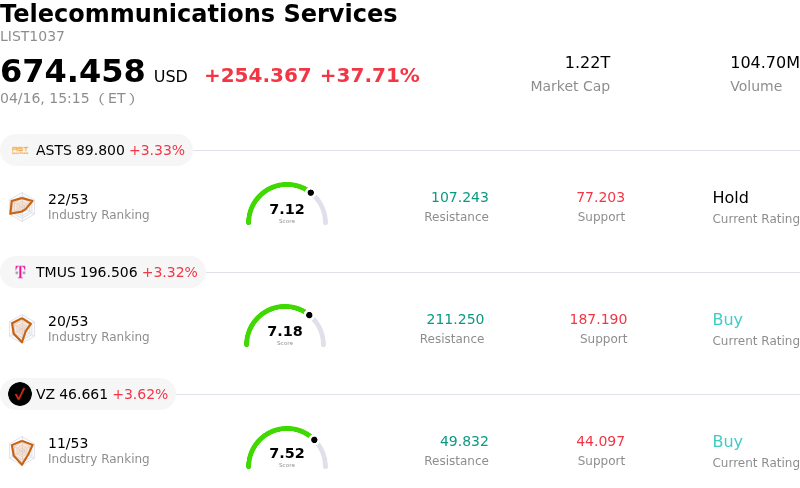Open the TMUS industry ranking radar icon
The image size is (800, 488).
click(x=21, y=328)
